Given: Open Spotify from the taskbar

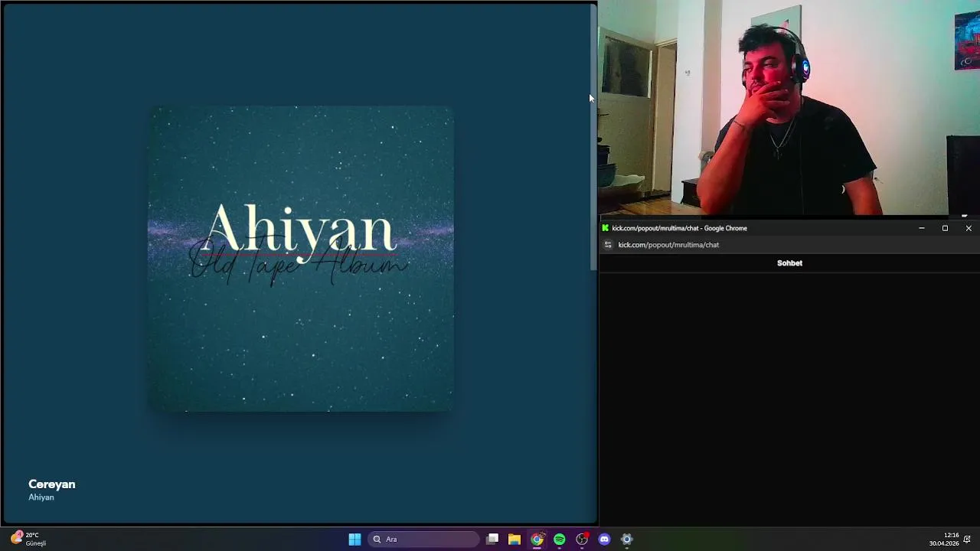Looking at the screenshot, I should 560,540.
